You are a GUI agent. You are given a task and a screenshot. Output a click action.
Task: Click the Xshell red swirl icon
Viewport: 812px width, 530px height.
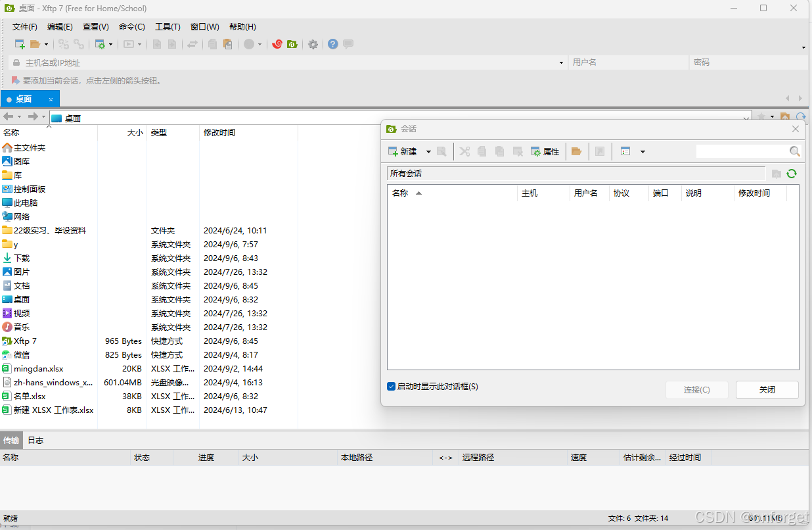pos(277,44)
